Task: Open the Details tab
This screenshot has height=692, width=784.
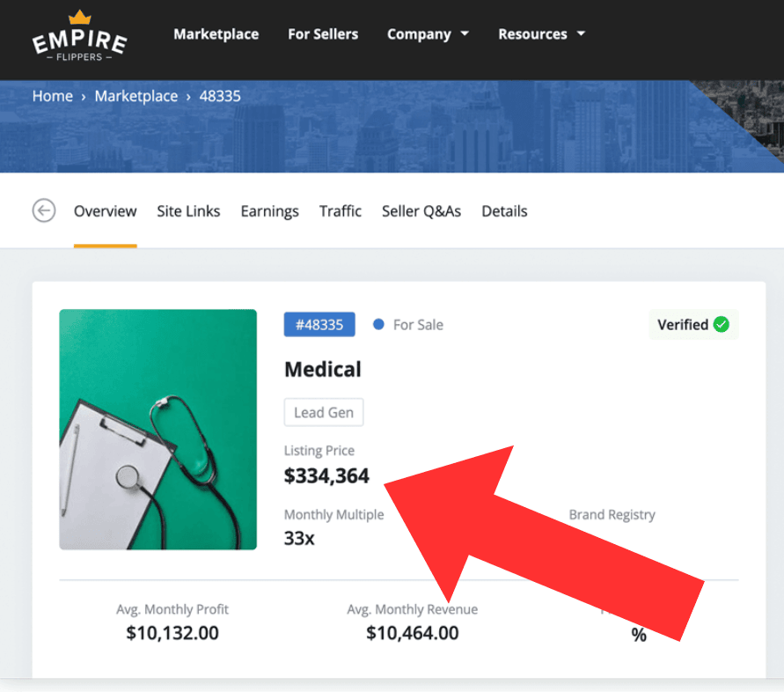Action: (504, 211)
